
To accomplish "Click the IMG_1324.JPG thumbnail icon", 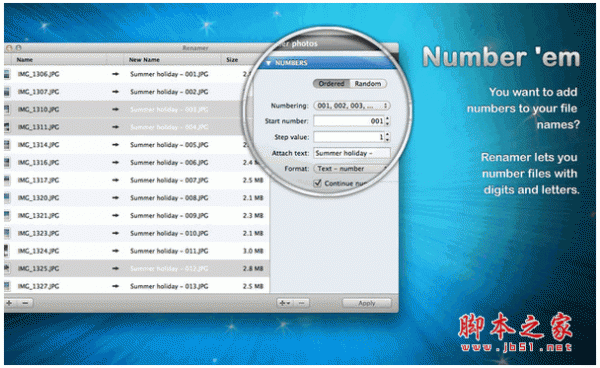I will [7, 251].
